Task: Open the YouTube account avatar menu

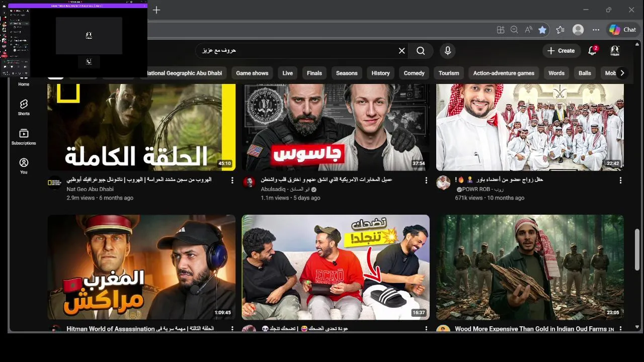Action: point(615,51)
